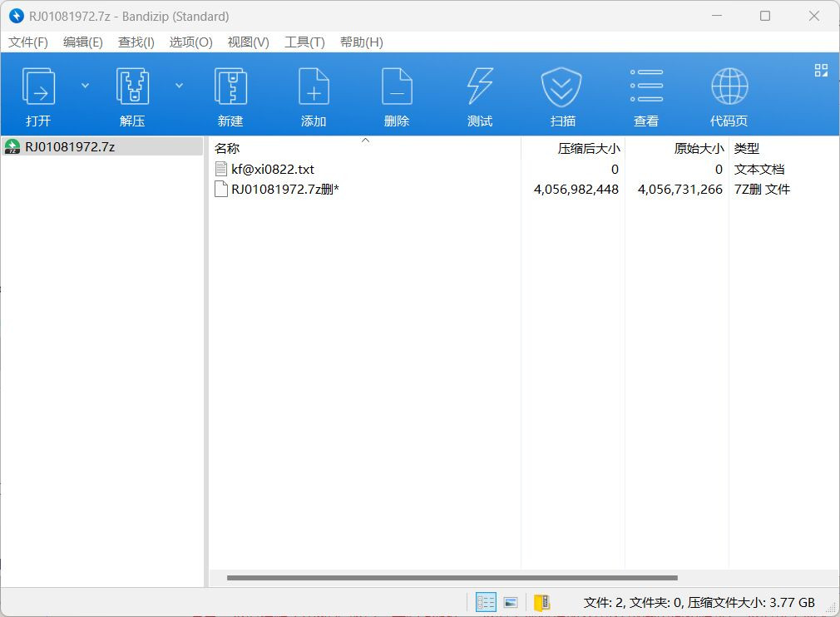
Task: Click the toolbar customize grid icon
Action: (x=821, y=70)
